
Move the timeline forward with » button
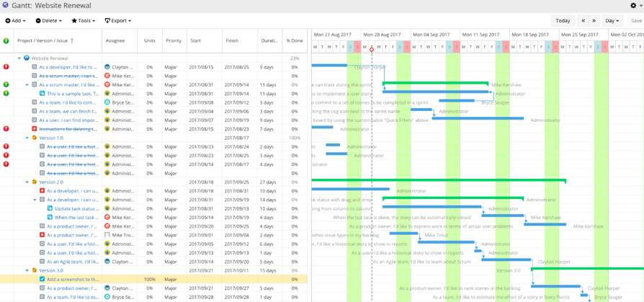coord(594,21)
